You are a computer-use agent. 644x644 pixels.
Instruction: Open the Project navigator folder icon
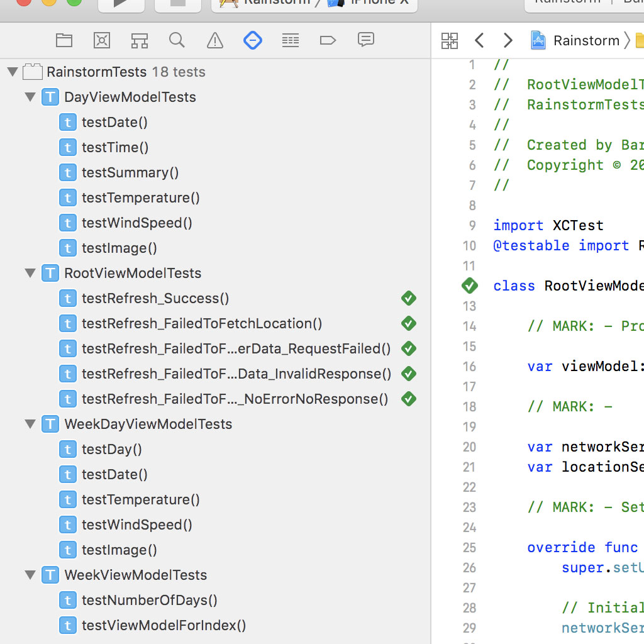(64, 40)
